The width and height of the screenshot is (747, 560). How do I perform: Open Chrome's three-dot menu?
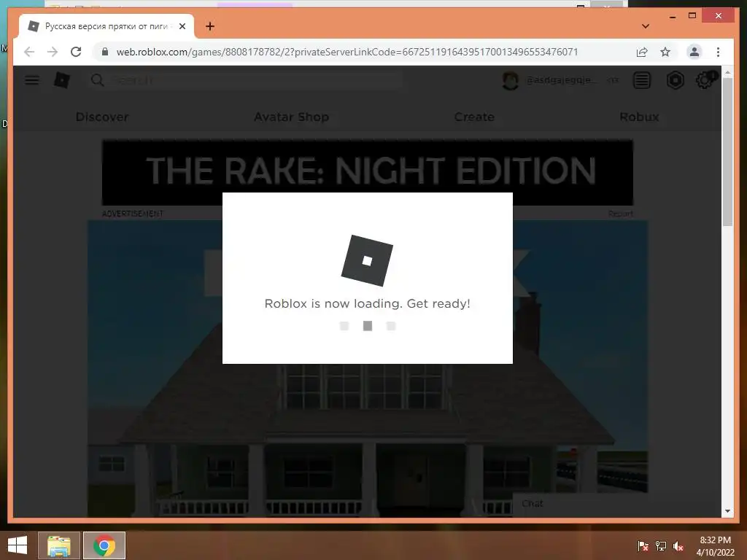[718, 52]
